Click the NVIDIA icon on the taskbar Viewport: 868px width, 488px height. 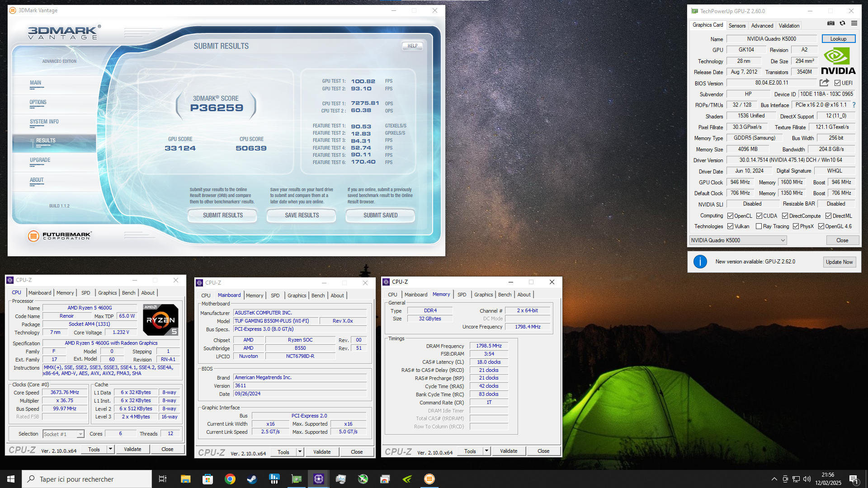tap(407, 479)
